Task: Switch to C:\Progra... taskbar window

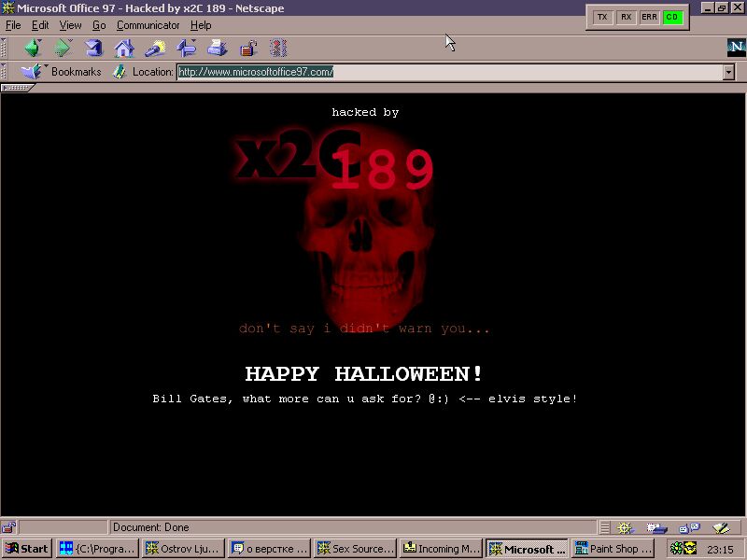Action: (97, 549)
